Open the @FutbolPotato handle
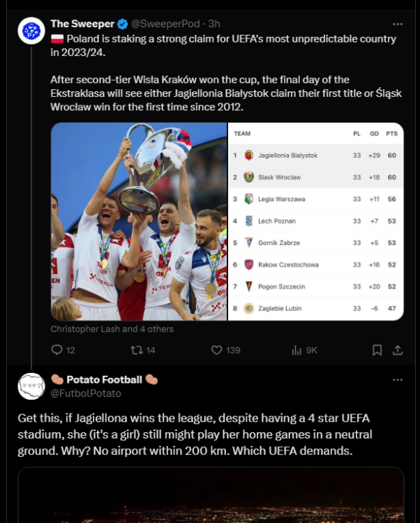This screenshot has height=523, width=420. [86, 393]
